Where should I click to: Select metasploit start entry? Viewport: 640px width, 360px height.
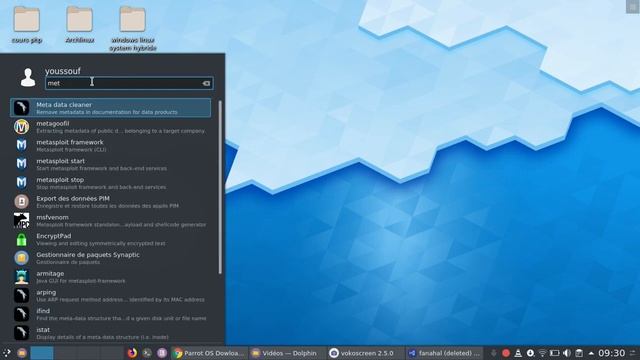pos(111,164)
